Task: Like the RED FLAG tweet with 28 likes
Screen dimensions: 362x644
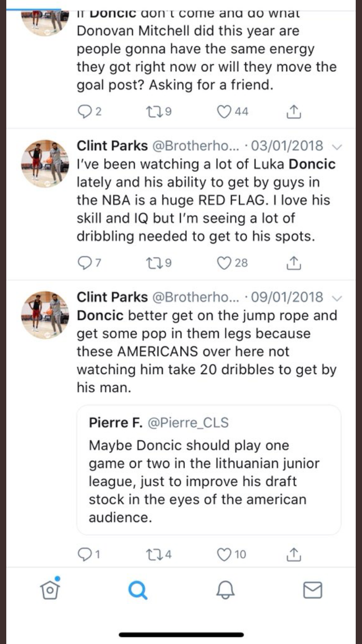Action: coord(224,263)
